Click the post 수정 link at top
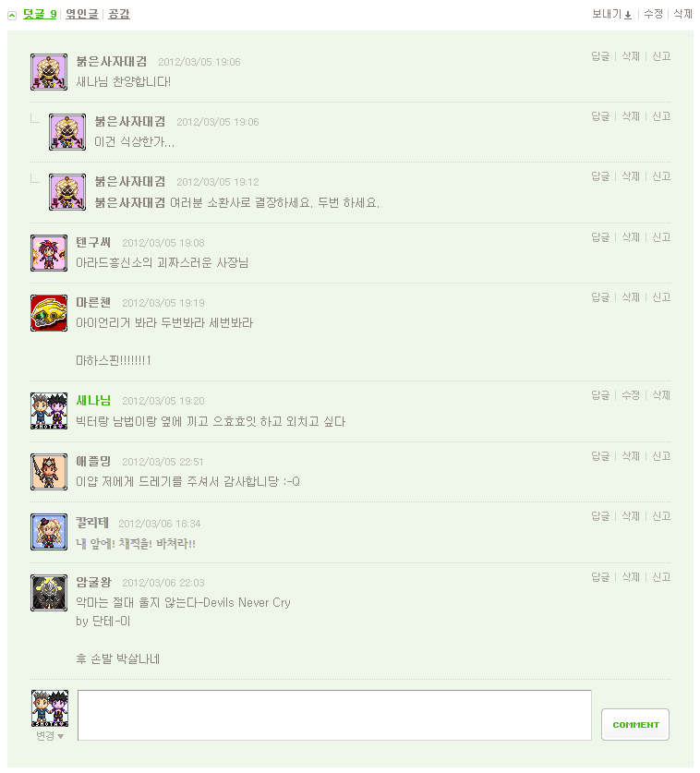Image resolution: width=700 pixels, height=773 pixels. (x=653, y=14)
